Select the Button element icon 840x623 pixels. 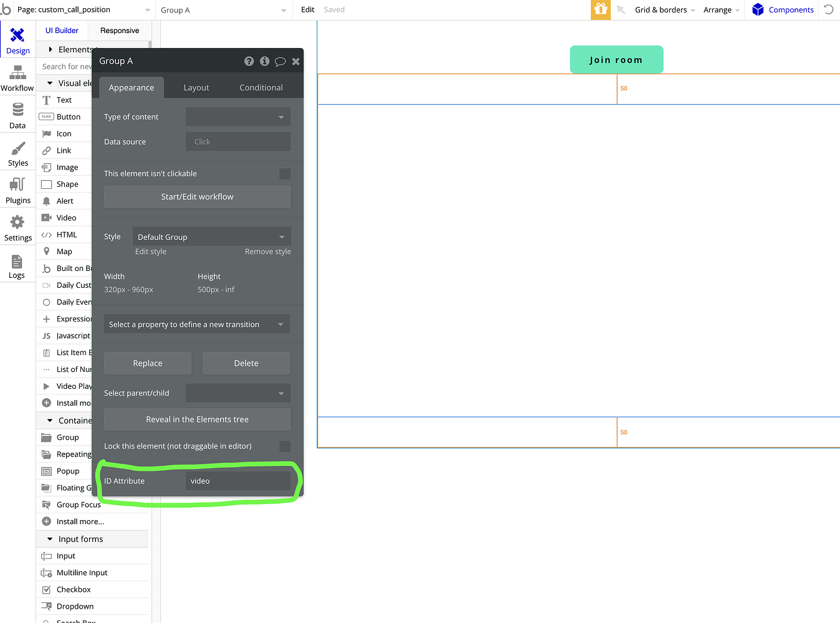point(46,117)
